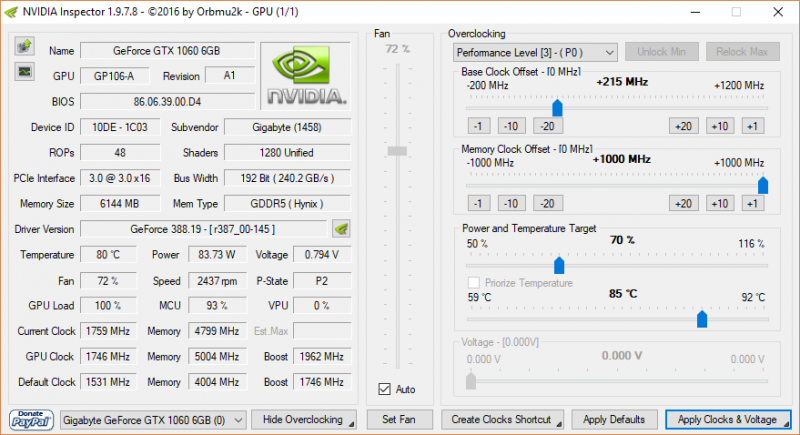Open the sensor monitoring graph icon
Viewport: 800px width, 435px height.
[x=23, y=72]
